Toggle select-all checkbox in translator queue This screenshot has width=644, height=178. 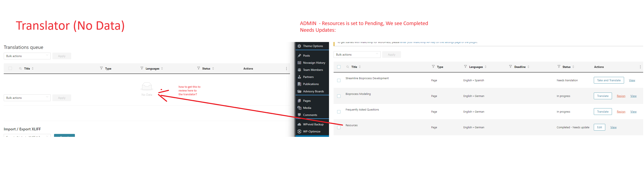10,68
